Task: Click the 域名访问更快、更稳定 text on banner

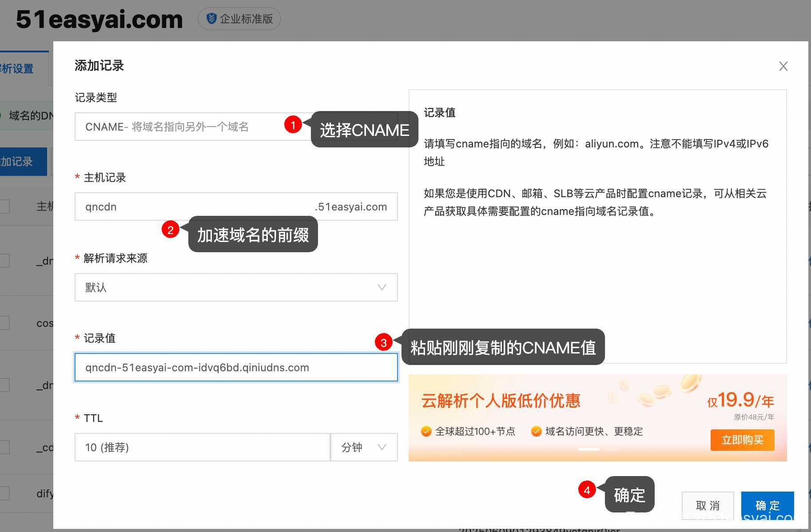Action: (594, 432)
